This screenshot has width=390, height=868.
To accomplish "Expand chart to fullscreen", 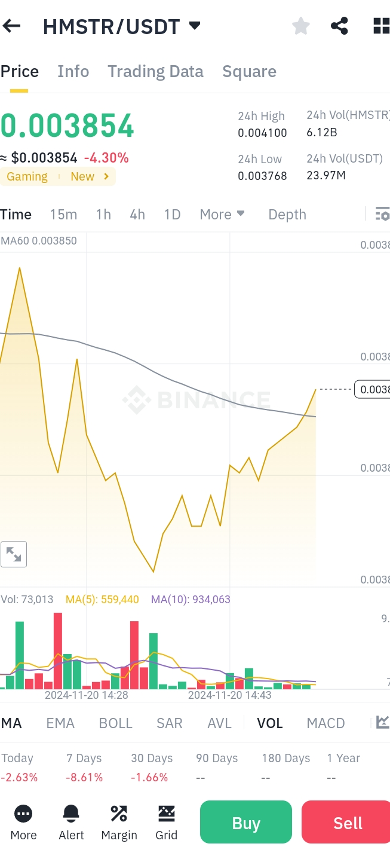I will click(14, 554).
